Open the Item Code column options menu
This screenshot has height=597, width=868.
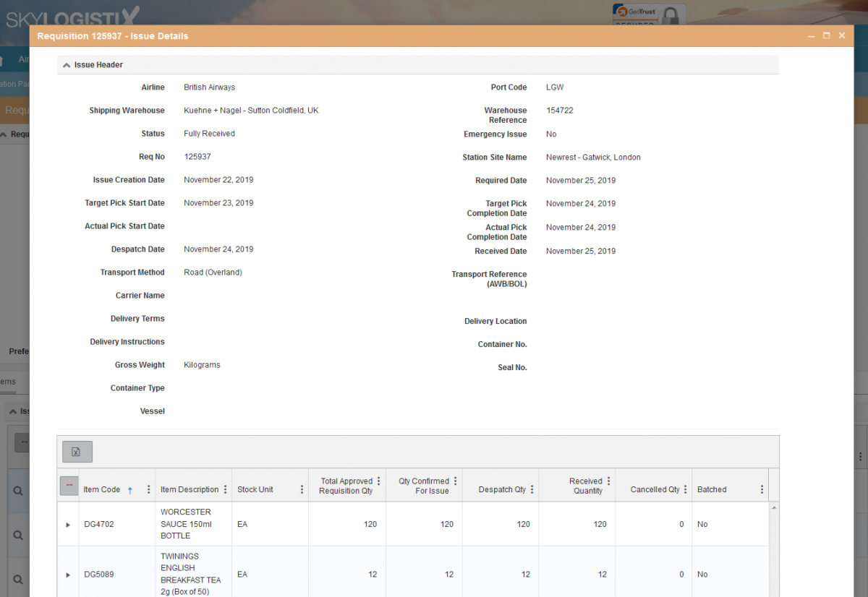(x=148, y=489)
